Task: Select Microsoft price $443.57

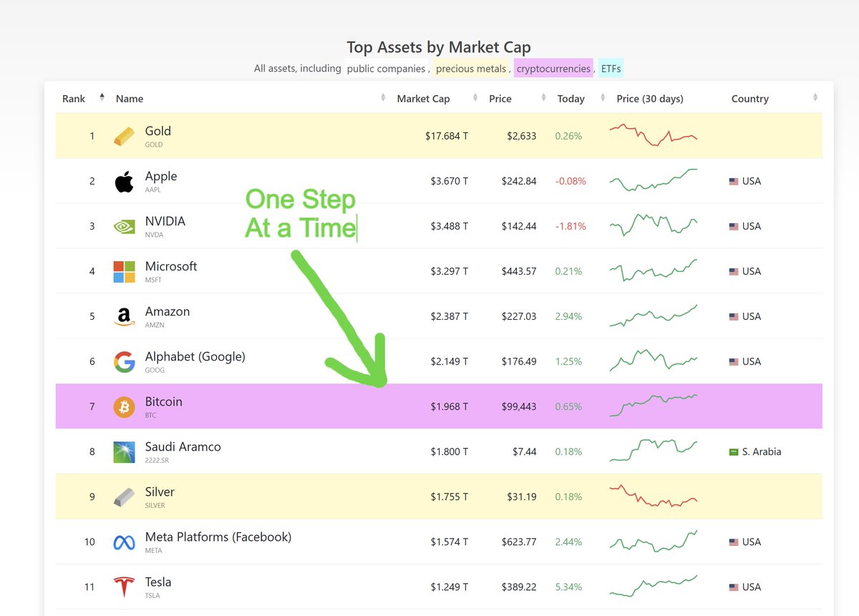Action: click(x=519, y=271)
